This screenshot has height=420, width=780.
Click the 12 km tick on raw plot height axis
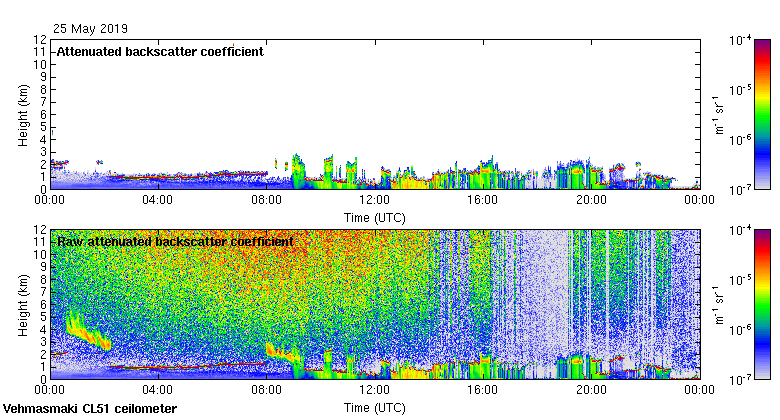click(x=41, y=230)
